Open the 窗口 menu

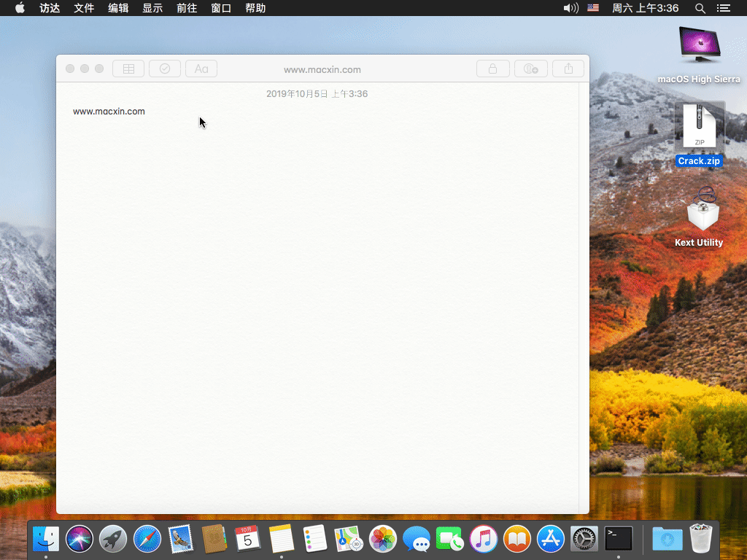click(221, 8)
